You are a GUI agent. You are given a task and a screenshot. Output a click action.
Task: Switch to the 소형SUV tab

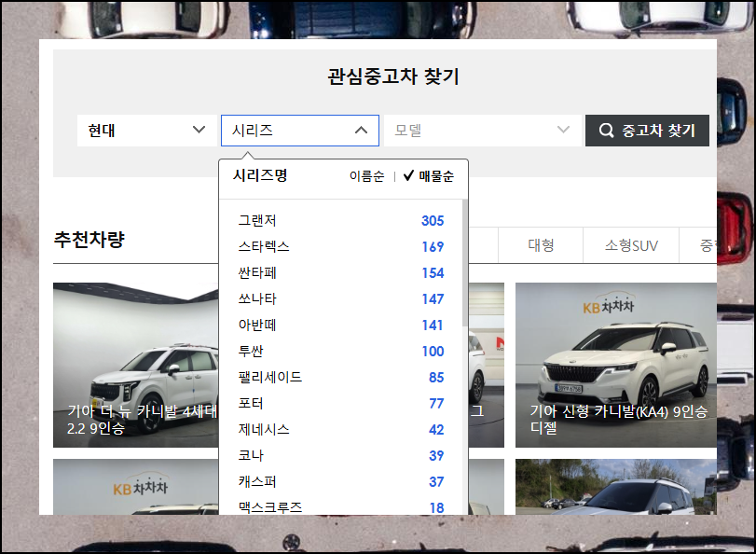(631, 245)
